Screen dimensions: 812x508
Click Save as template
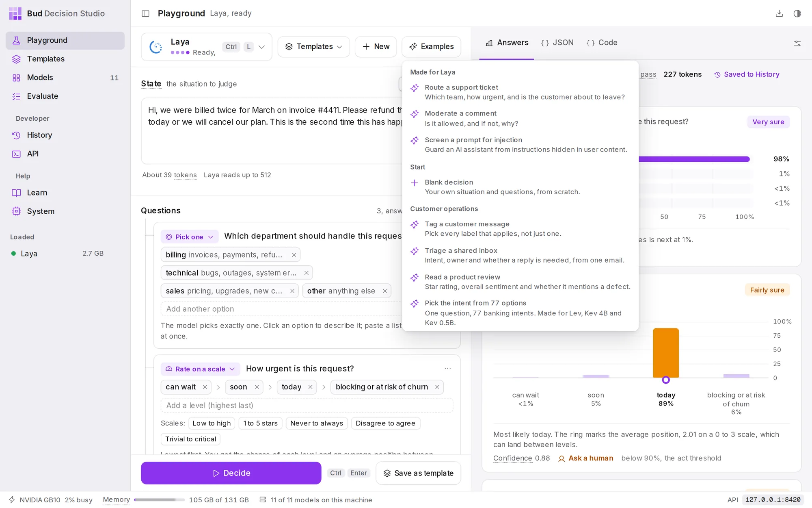pyautogui.click(x=419, y=473)
